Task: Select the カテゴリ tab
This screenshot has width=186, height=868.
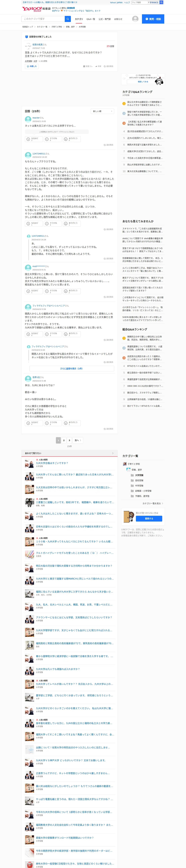Action: (x=79, y=19)
